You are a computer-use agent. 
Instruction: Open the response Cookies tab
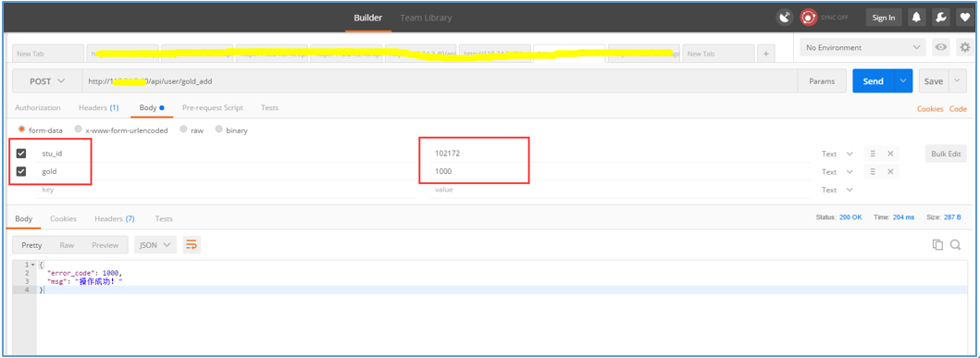click(x=63, y=218)
